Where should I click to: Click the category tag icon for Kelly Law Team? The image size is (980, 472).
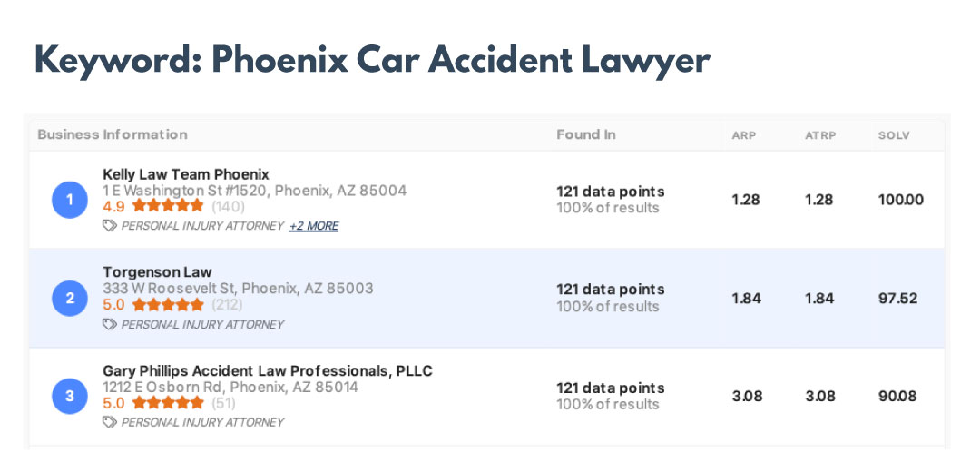[110, 226]
